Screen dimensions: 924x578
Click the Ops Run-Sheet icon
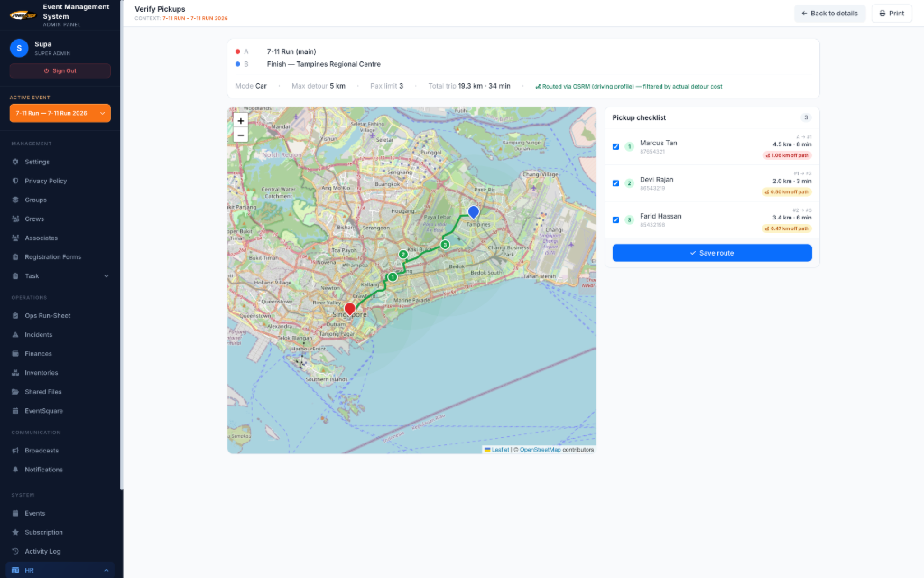click(15, 316)
